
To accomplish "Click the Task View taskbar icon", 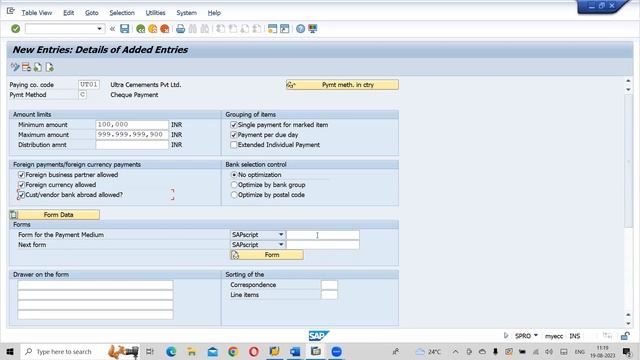I will [x=150, y=351].
